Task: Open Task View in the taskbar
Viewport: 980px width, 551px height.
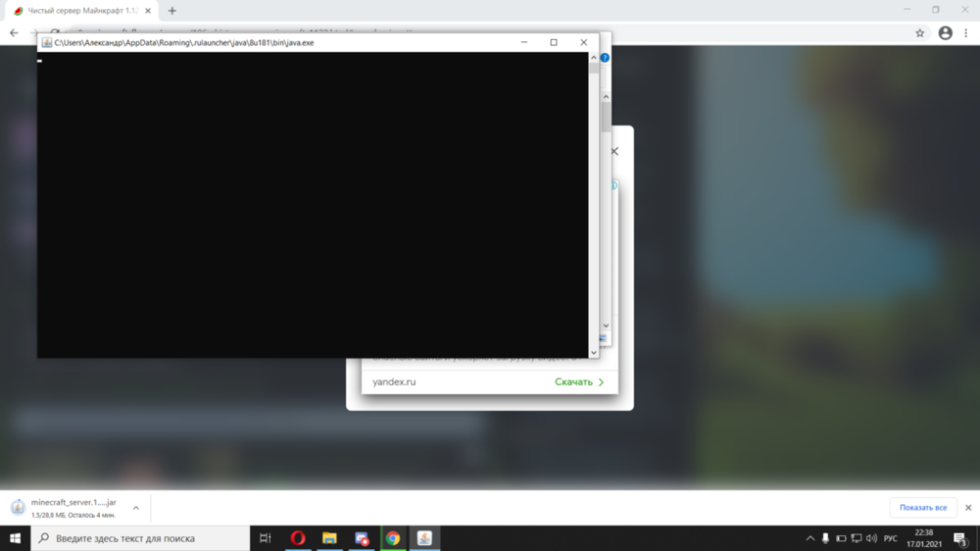Action: click(265, 538)
